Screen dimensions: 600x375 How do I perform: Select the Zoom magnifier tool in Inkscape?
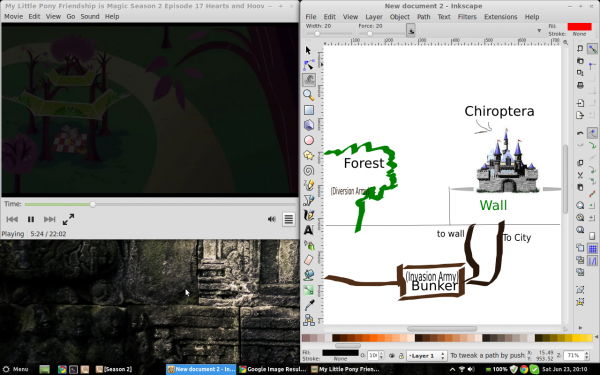309,95
